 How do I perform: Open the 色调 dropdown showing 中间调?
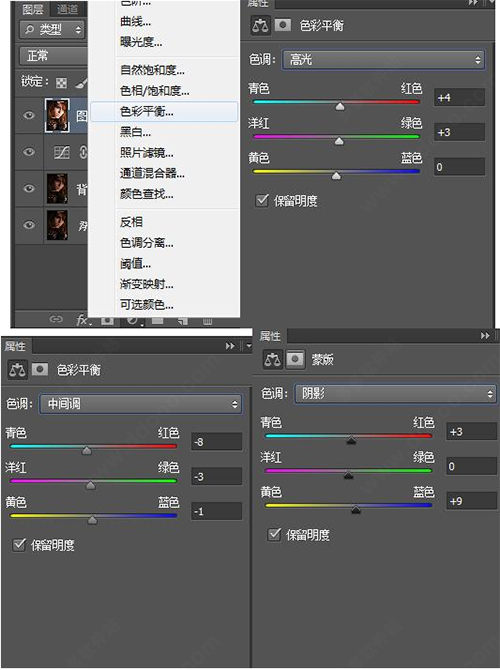click(141, 404)
